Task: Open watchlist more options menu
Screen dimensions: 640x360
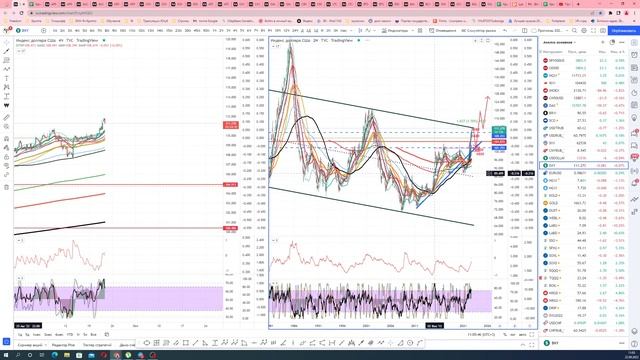Action: 622,42
